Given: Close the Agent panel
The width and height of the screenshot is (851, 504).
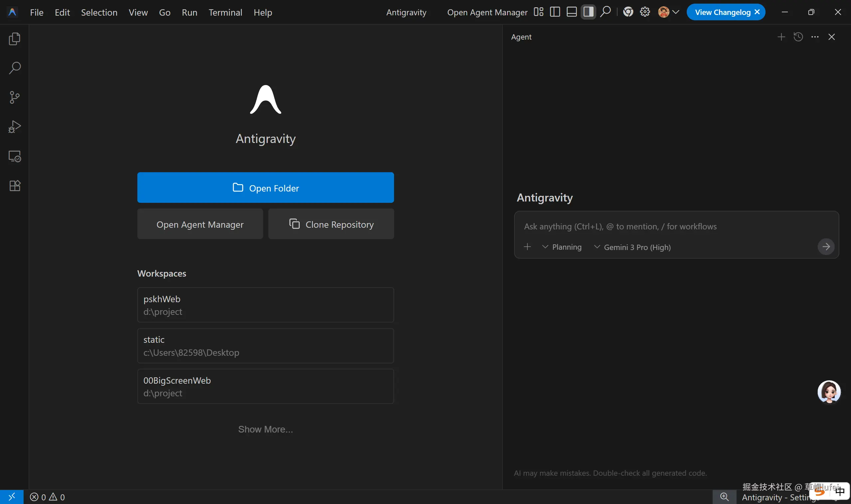Looking at the screenshot, I should (x=831, y=37).
